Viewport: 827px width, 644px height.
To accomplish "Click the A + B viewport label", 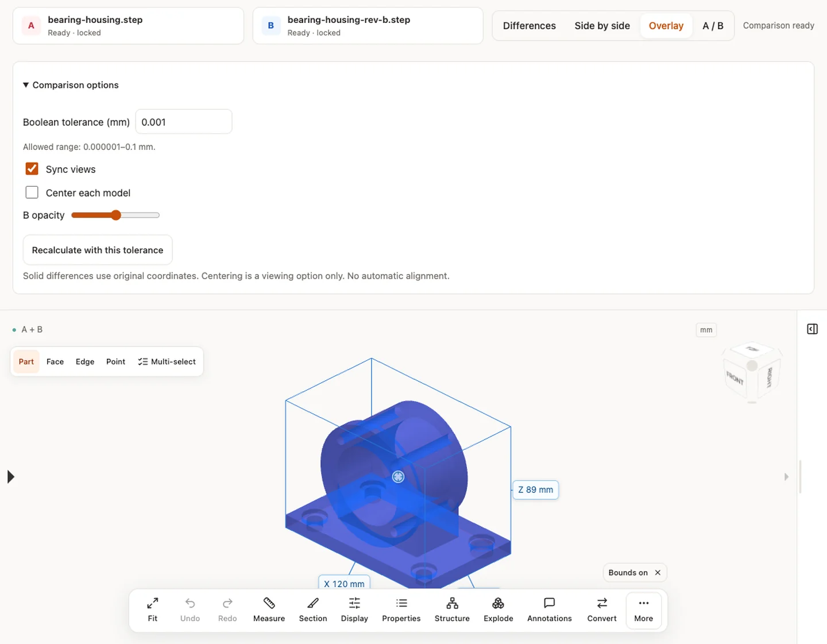I will [x=32, y=330].
